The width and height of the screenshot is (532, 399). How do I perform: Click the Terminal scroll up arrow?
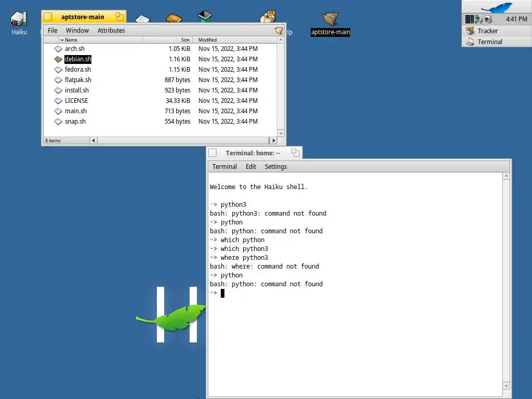(506, 176)
